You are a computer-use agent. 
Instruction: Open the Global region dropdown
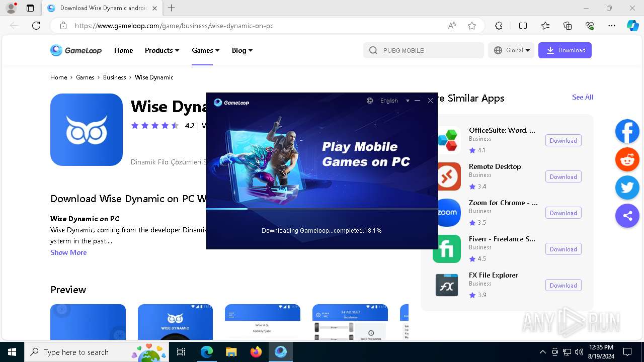point(511,50)
